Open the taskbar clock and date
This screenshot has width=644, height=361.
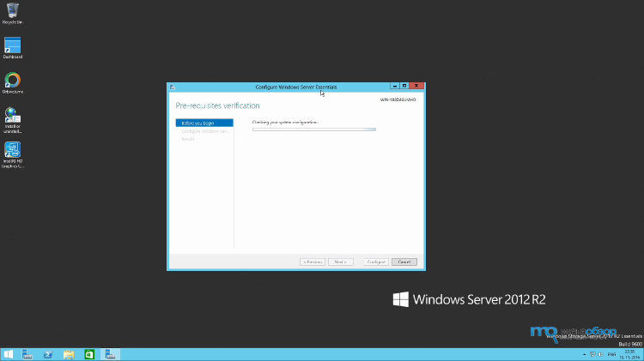[x=629, y=354]
